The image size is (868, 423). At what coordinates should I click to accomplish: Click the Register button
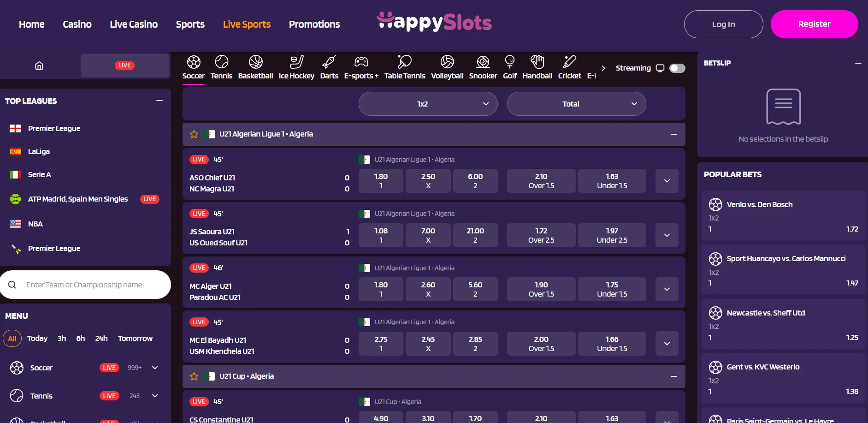[x=815, y=24]
